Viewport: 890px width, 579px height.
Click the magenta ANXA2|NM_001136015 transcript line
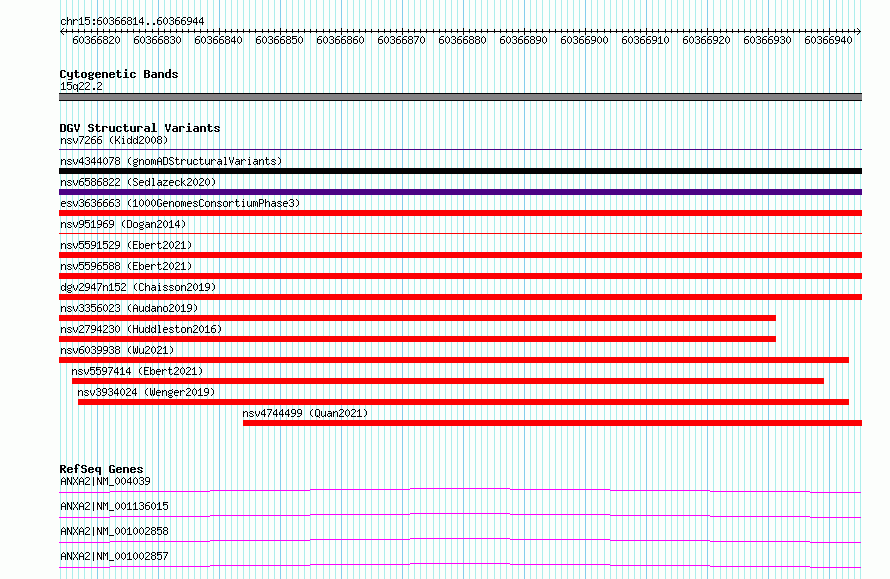pos(460,515)
